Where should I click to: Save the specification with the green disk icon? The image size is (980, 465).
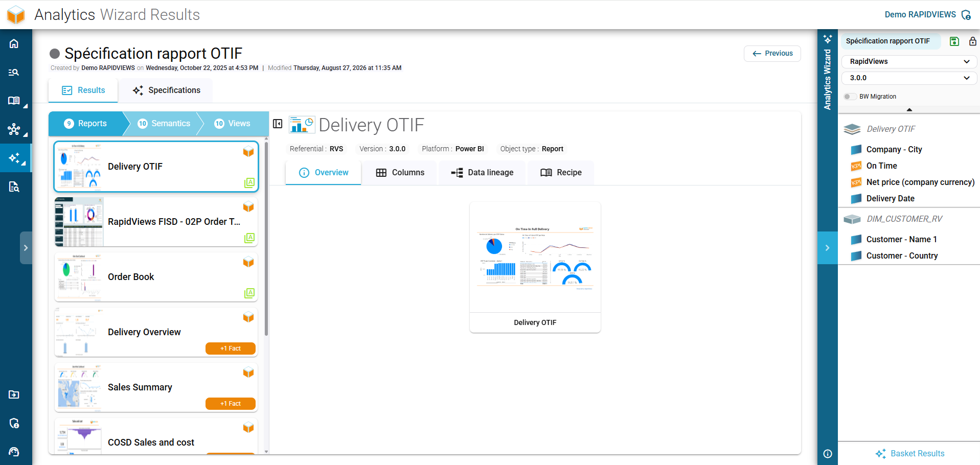click(954, 41)
